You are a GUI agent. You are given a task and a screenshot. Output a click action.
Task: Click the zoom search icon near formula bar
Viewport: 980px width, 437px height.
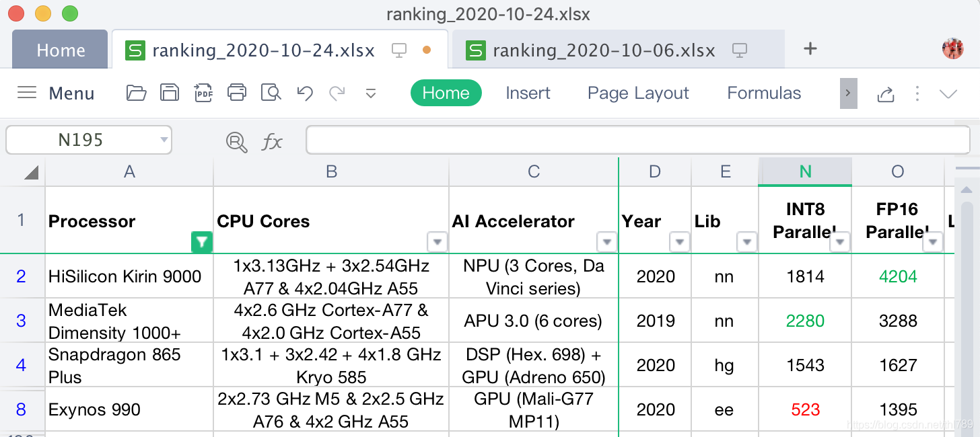coord(236,141)
